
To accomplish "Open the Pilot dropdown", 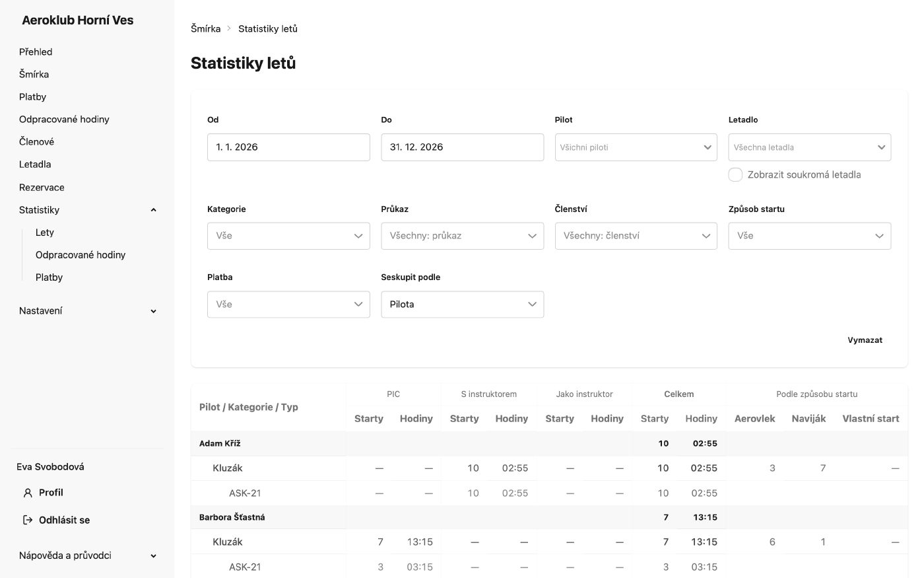I will point(636,147).
